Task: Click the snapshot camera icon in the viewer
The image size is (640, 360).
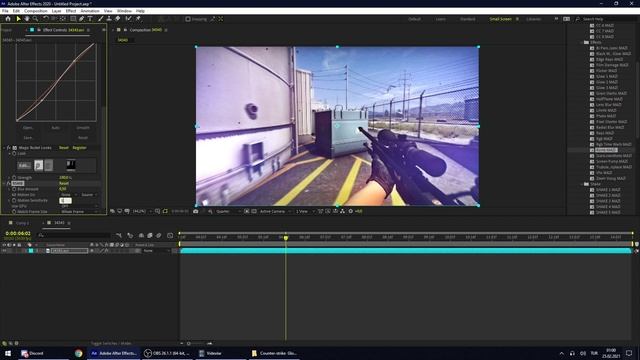Action: pyautogui.click(x=196, y=211)
